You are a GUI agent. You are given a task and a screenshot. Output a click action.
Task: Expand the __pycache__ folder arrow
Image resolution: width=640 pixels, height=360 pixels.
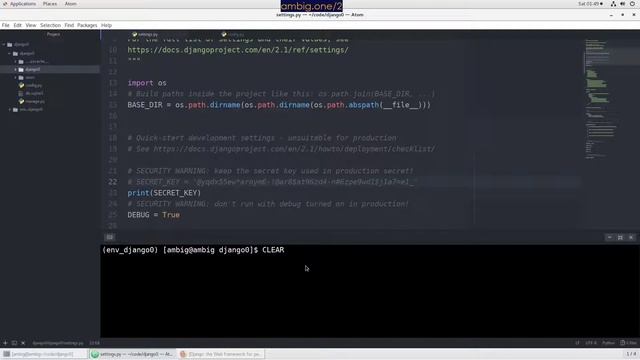click(16, 62)
